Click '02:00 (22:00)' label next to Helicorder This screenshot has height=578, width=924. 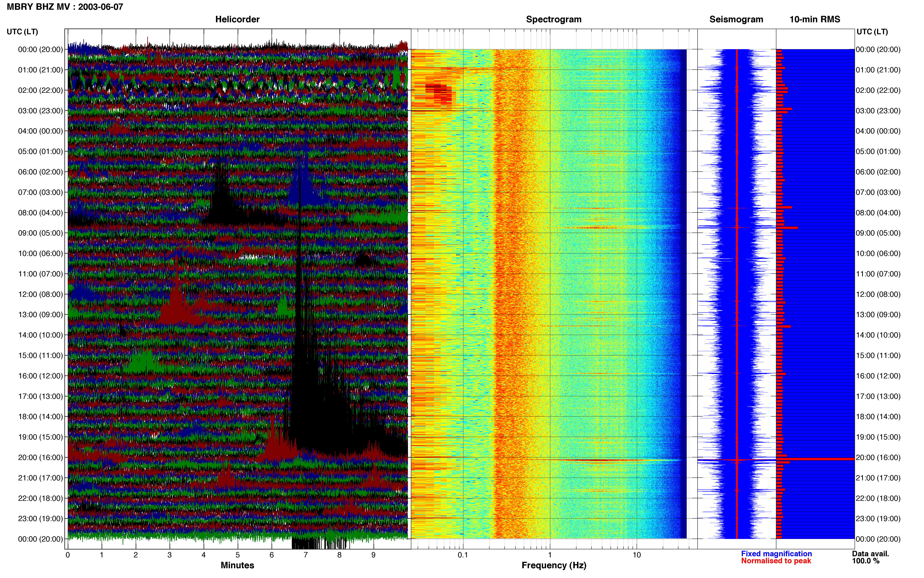click(x=41, y=90)
